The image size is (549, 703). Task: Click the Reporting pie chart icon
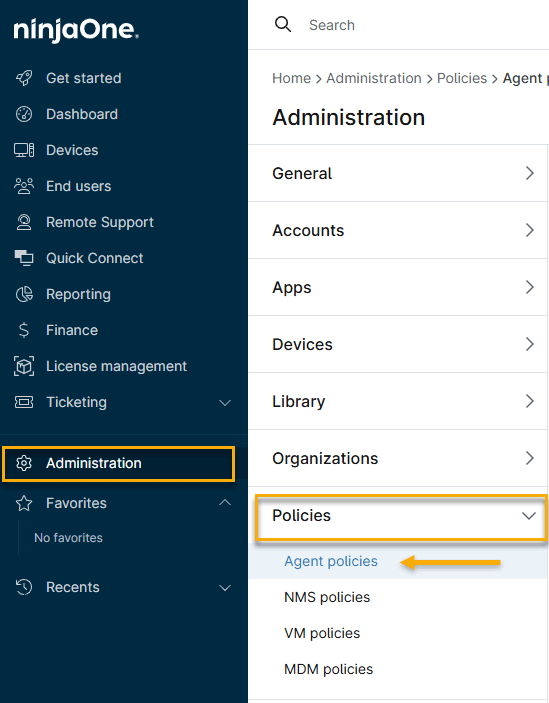click(x=24, y=294)
